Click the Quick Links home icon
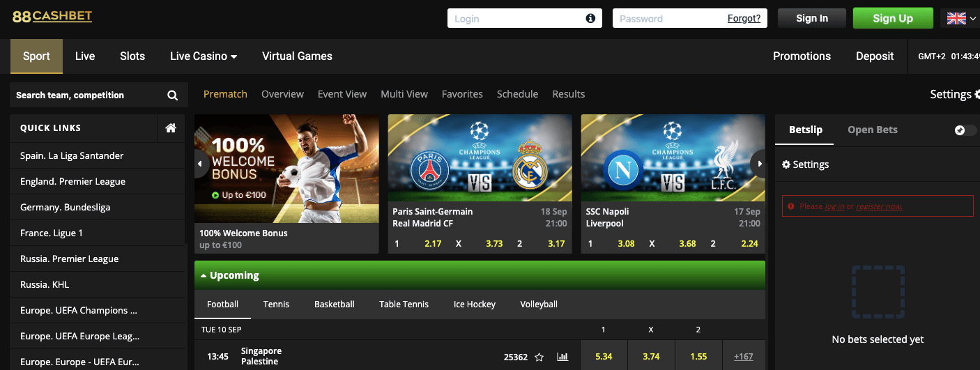980x370 pixels. (171, 128)
